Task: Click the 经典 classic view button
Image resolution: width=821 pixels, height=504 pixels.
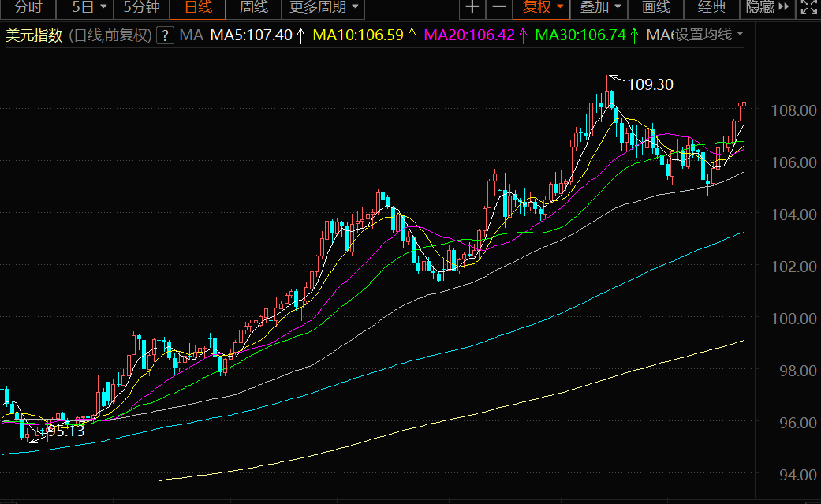Action: 711,8
